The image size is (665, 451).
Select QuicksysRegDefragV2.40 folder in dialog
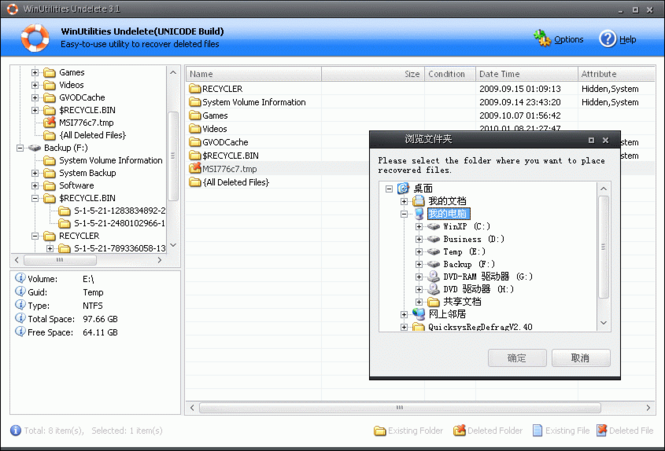[480, 327]
